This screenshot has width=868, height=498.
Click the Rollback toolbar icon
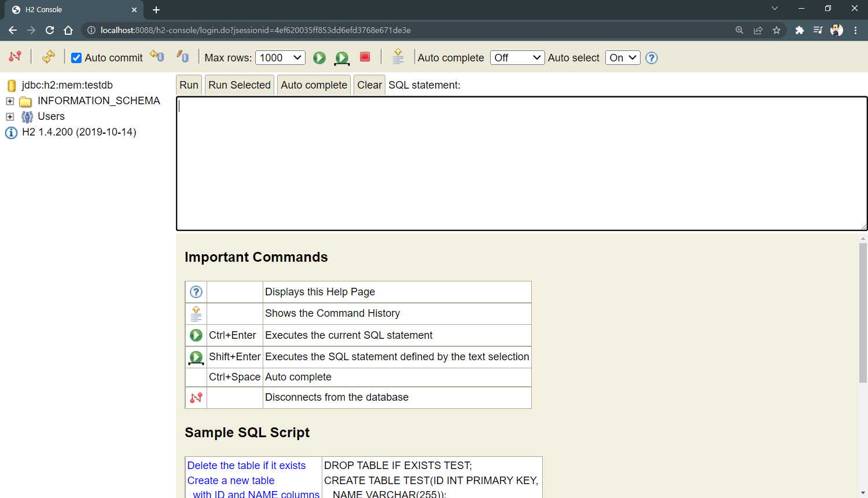click(157, 56)
